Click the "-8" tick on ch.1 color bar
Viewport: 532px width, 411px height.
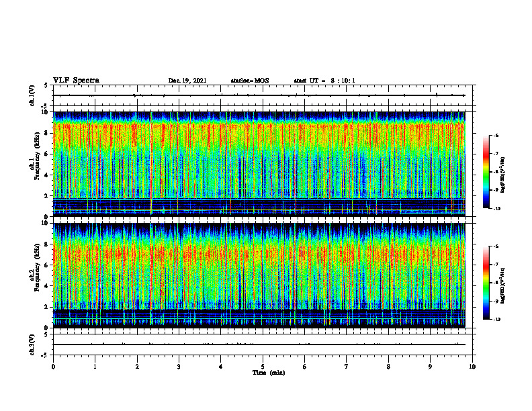(x=496, y=172)
